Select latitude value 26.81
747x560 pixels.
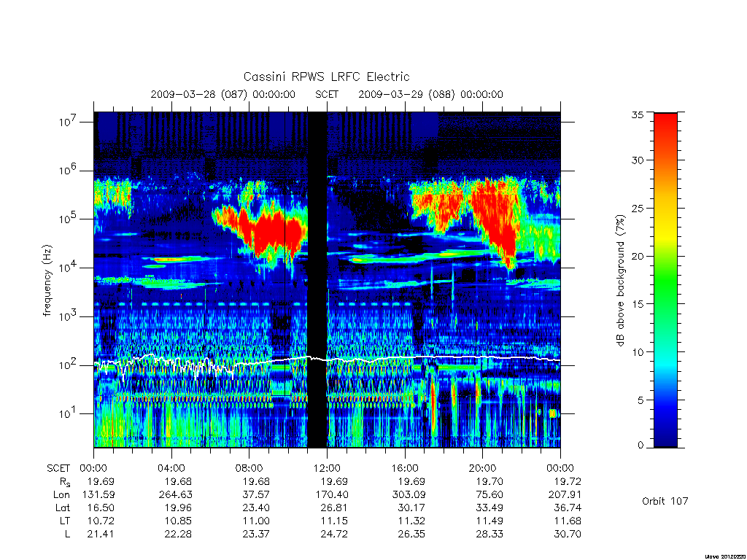click(x=334, y=507)
